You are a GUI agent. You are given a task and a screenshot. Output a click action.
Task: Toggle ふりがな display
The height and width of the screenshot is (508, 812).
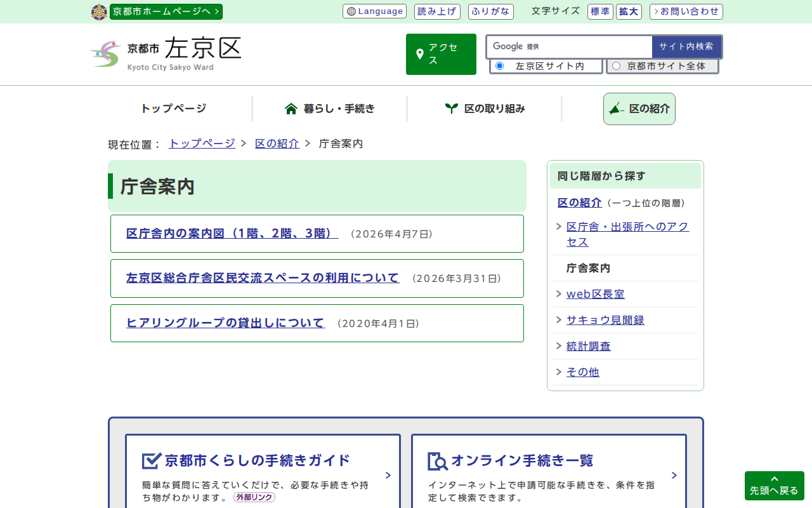click(x=490, y=11)
